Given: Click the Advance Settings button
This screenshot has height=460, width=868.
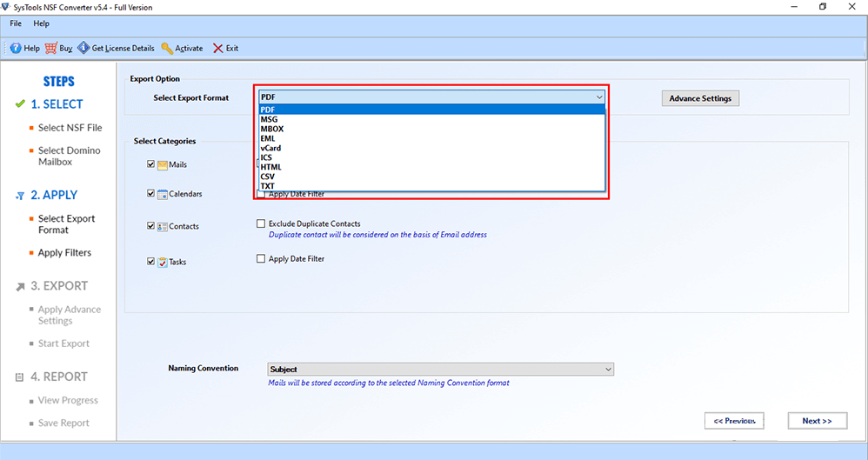Looking at the screenshot, I should [700, 98].
